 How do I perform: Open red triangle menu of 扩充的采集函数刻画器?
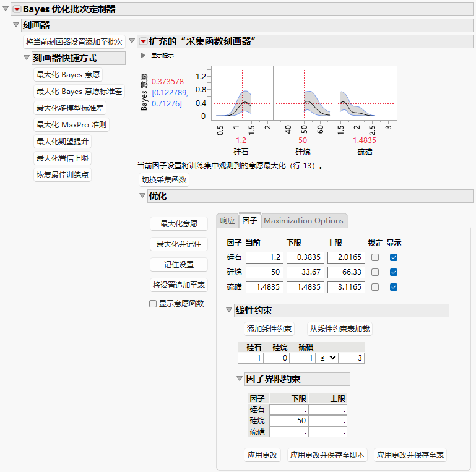143,41
